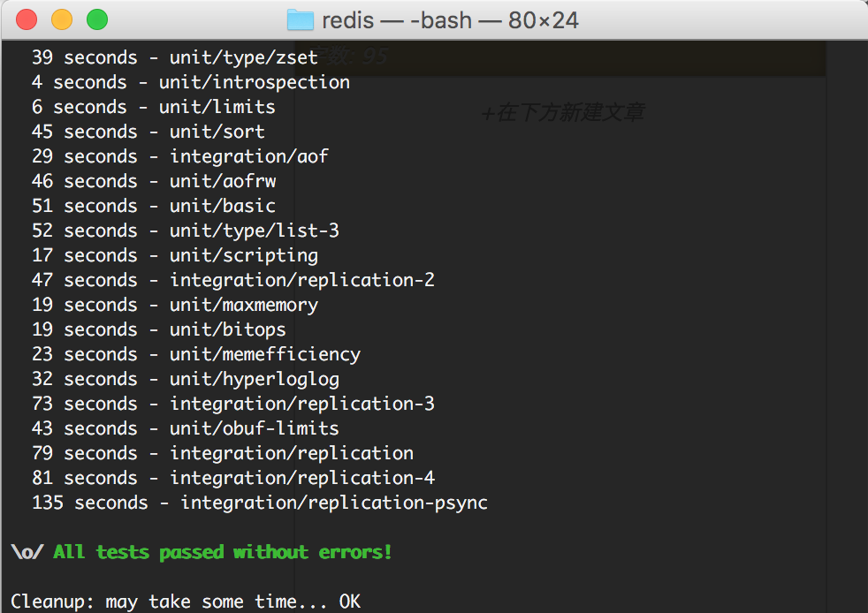Click the unit/hyperloglog test line
Viewport: 868px width, 613px height.
pyautogui.click(x=186, y=379)
